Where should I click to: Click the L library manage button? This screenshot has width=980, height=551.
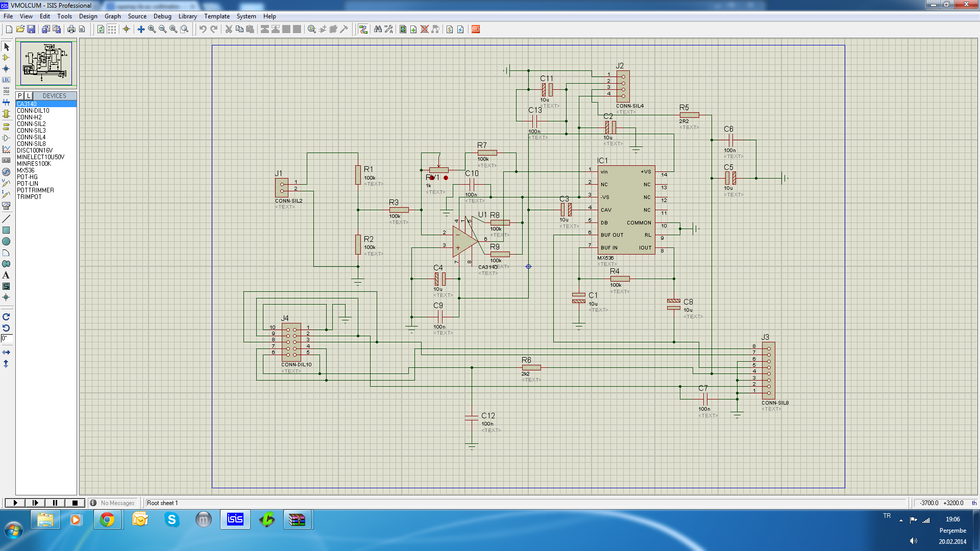pos(29,95)
